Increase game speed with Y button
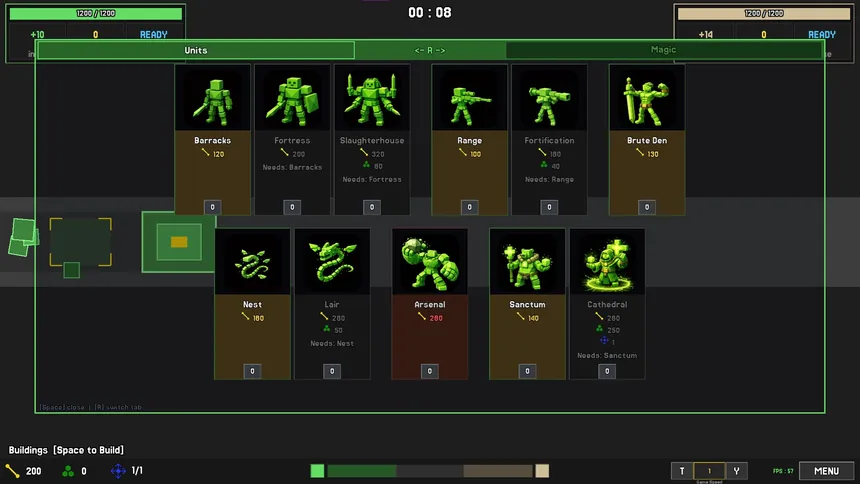The height and width of the screenshot is (484, 860). point(737,471)
